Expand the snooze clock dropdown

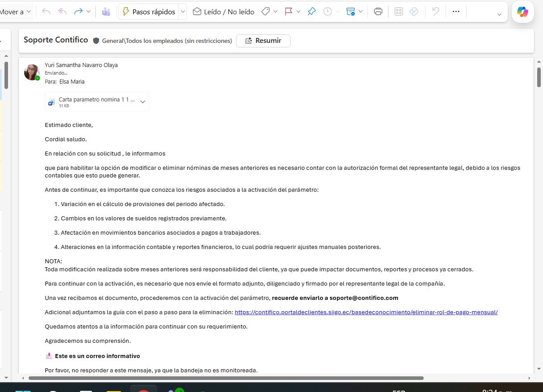coord(337,12)
